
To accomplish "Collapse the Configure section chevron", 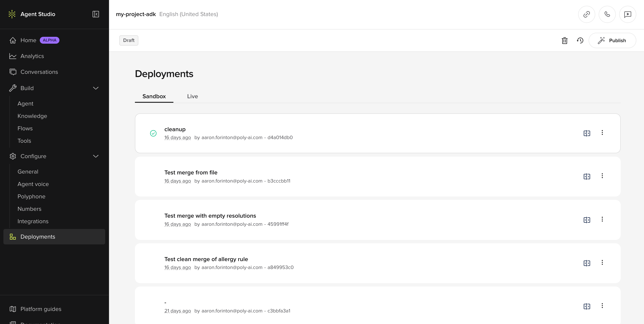I will click(96, 156).
